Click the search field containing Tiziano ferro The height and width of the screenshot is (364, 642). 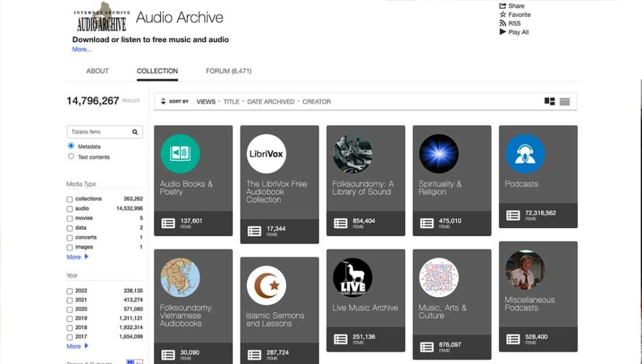[105, 132]
